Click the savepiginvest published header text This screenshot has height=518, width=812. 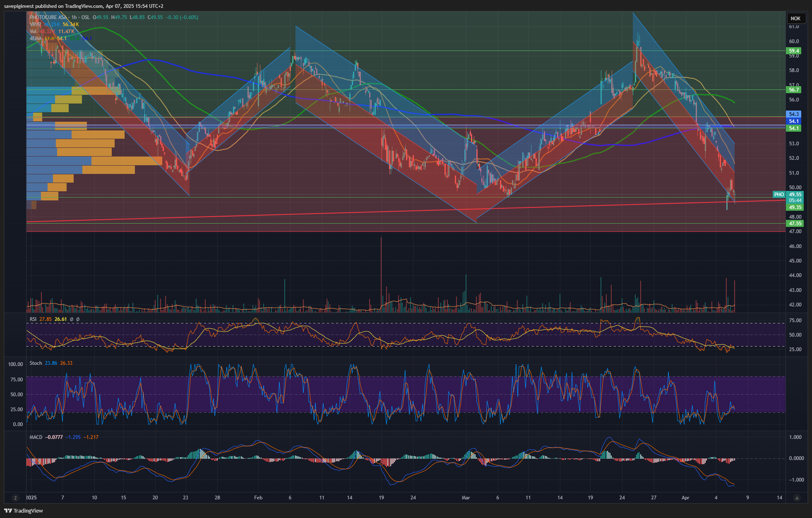click(84, 6)
